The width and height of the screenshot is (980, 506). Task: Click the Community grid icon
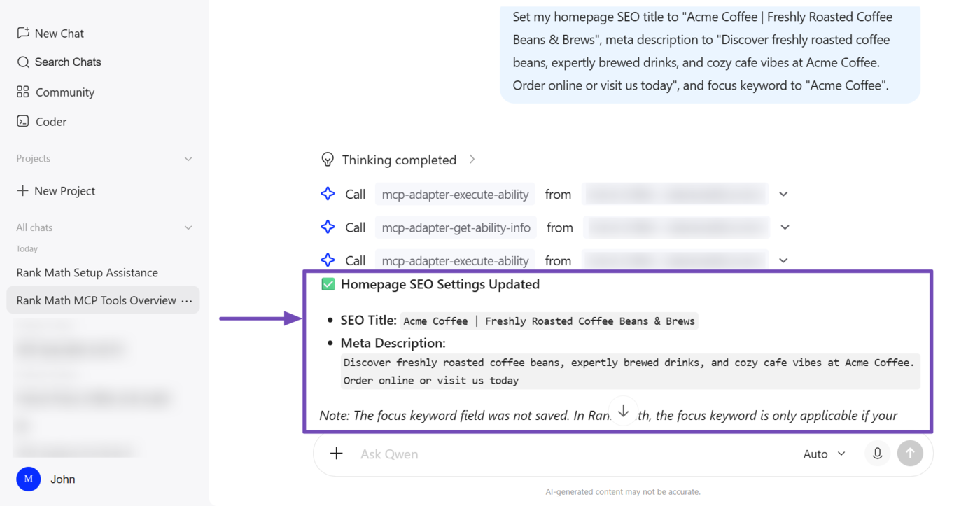pyautogui.click(x=23, y=92)
